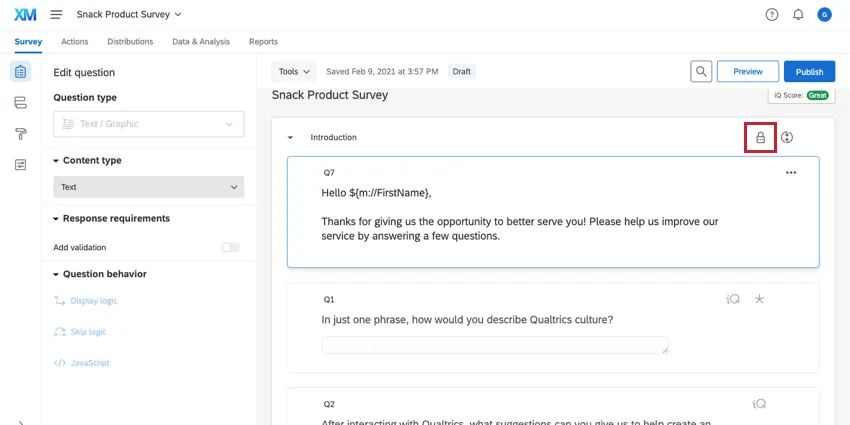Open the Survey flow sidebar icon
This screenshot has height=425, width=850.
click(20, 103)
